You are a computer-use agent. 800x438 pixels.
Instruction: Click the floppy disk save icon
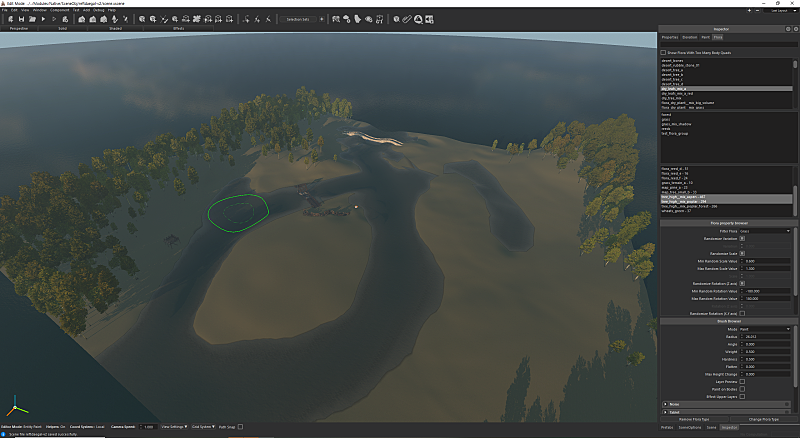(21, 19)
